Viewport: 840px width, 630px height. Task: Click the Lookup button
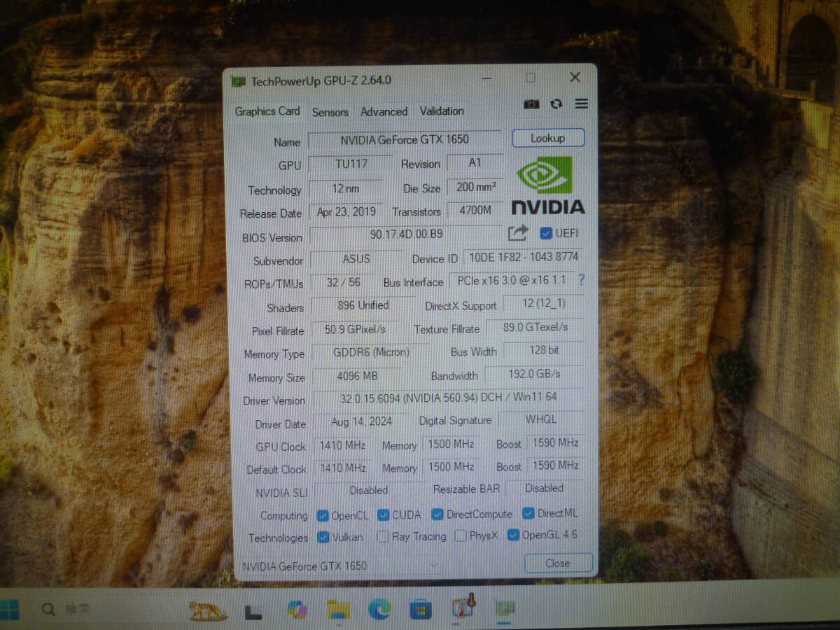[548, 138]
